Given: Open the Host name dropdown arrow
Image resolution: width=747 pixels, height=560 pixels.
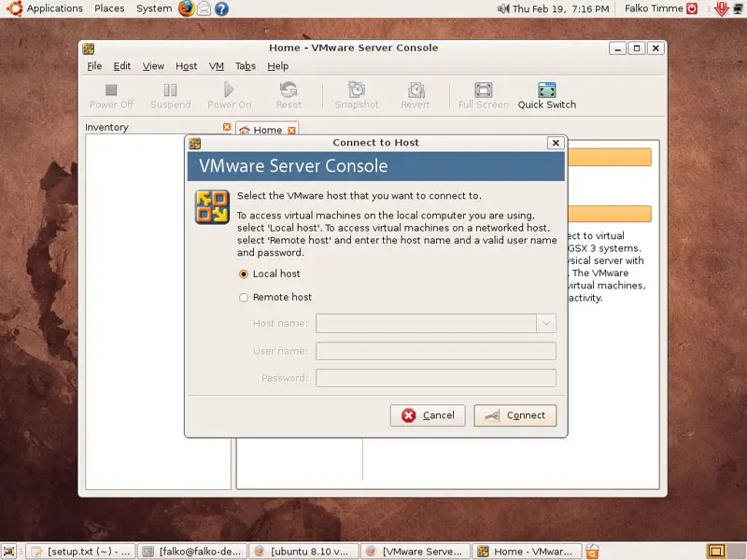Looking at the screenshot, I should [x=546, y=324].
